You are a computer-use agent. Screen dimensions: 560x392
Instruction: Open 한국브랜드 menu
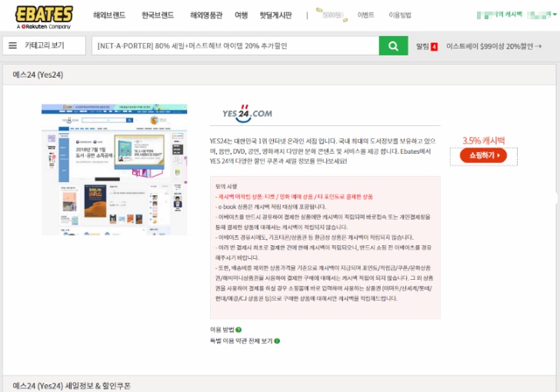(158, 15)
